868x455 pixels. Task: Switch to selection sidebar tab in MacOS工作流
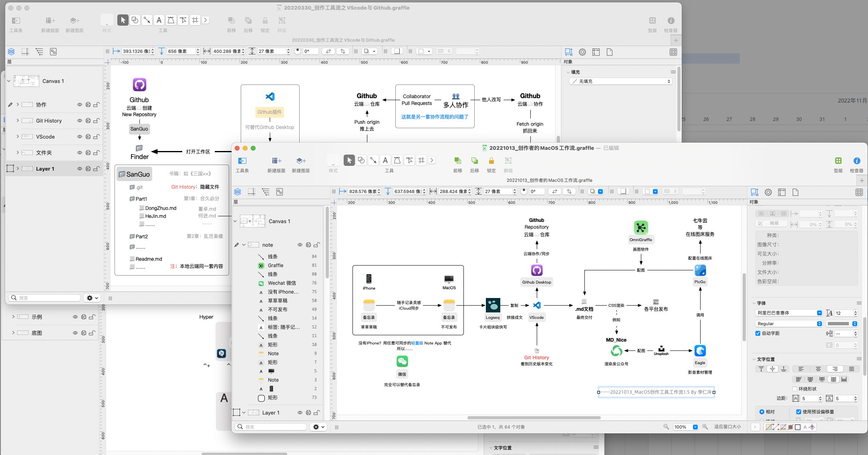click(280, 192)
